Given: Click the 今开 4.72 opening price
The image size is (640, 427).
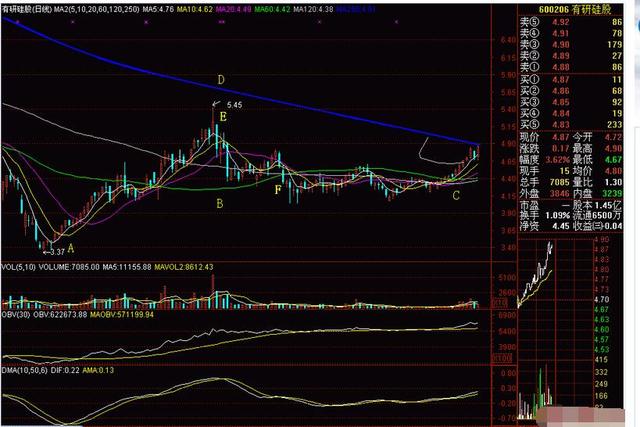Looking at the screenshot, I should (597, 137).
